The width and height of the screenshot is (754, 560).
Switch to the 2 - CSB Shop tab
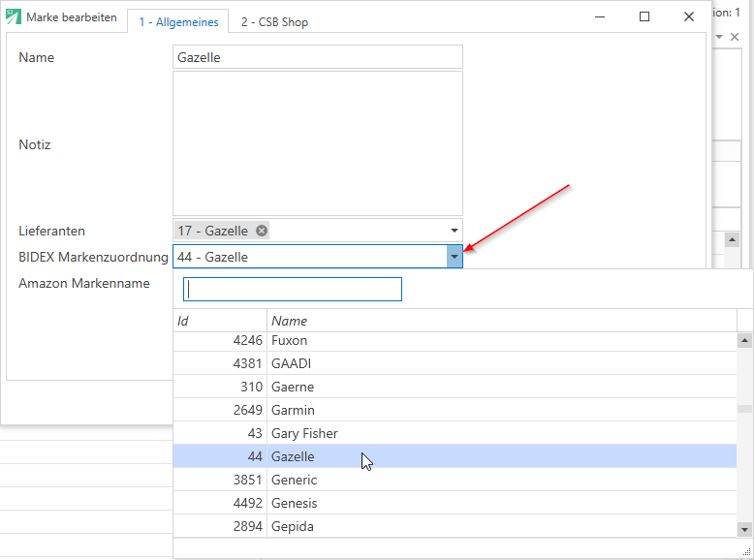coord(274,22)
